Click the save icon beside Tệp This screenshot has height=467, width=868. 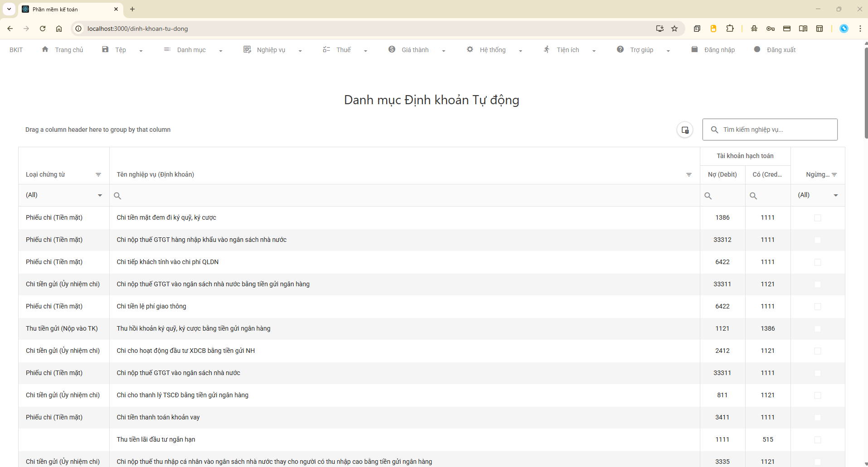[105, 49]
